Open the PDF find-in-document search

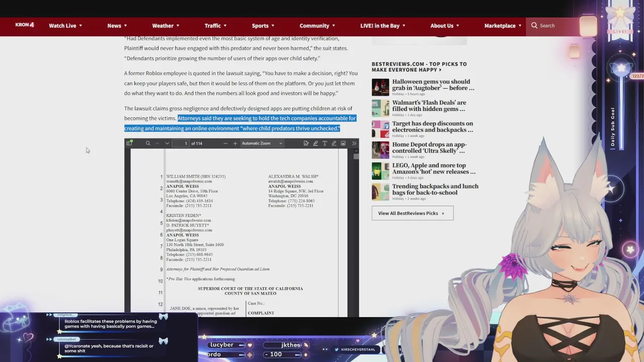[x=148, y=143]
